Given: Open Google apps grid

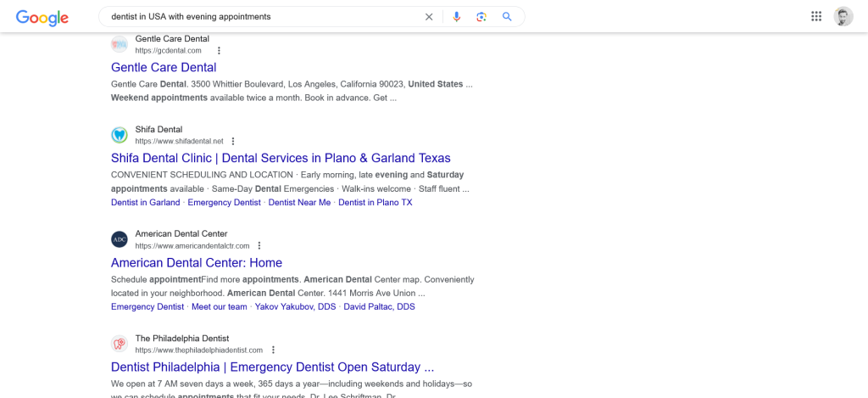Looking at the screenshot, I should click(x=816, y=17).
